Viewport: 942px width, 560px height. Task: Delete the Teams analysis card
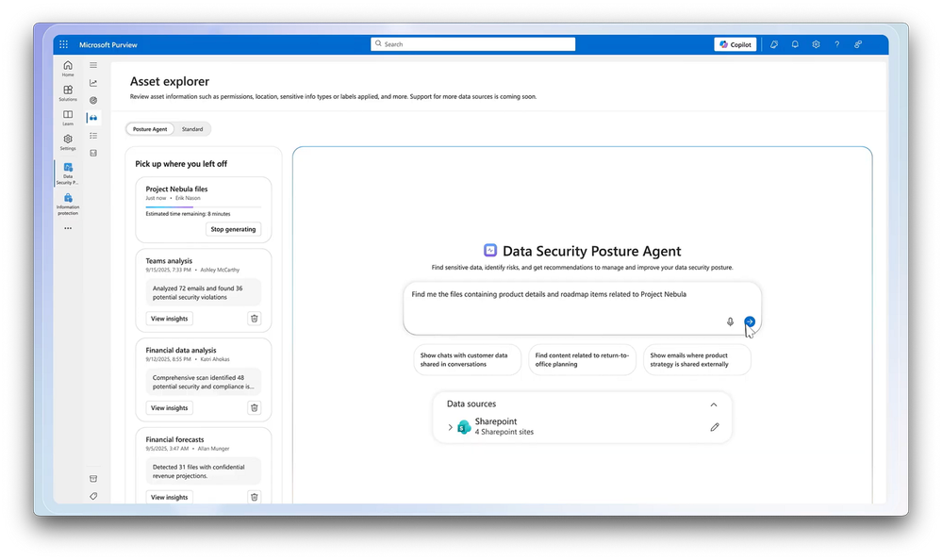point(255,319)
